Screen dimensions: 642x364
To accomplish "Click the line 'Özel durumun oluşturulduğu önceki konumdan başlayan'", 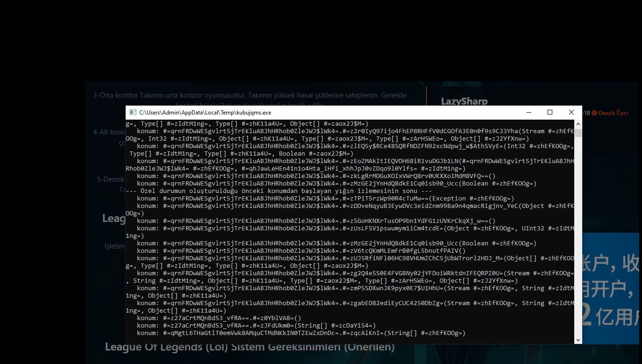I will point(278,191).
